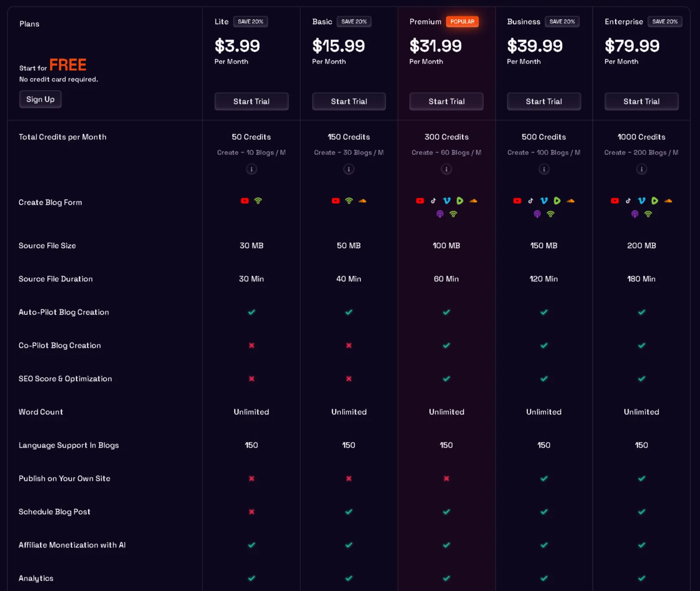Click the YouTube icon in Premium column
Viewport: 700px width, 591px height.
(420, 201)
